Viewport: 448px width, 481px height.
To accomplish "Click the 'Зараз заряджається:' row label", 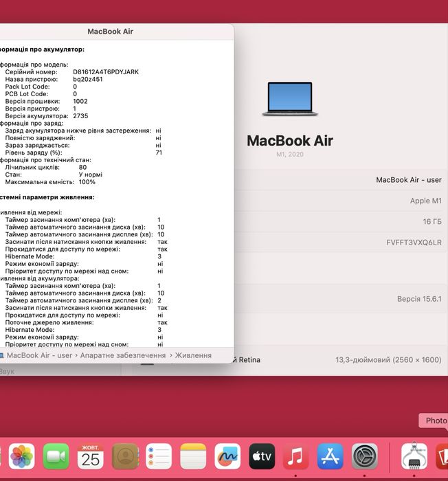I will (37, 145).
